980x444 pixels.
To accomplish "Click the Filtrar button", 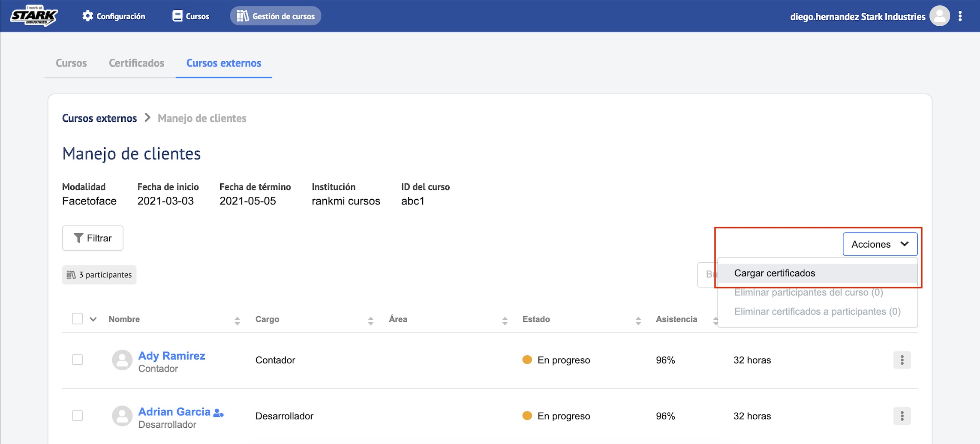I will click(93, 238).
